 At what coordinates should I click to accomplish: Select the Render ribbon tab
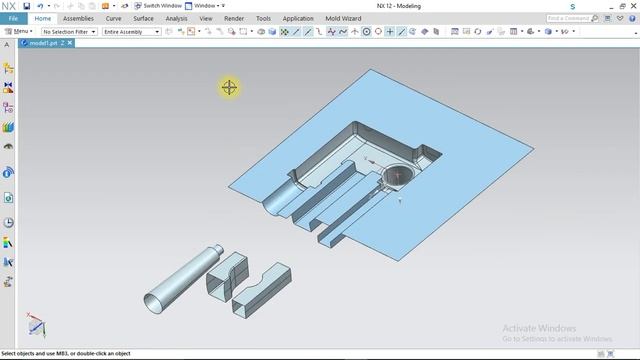(234, 18)
